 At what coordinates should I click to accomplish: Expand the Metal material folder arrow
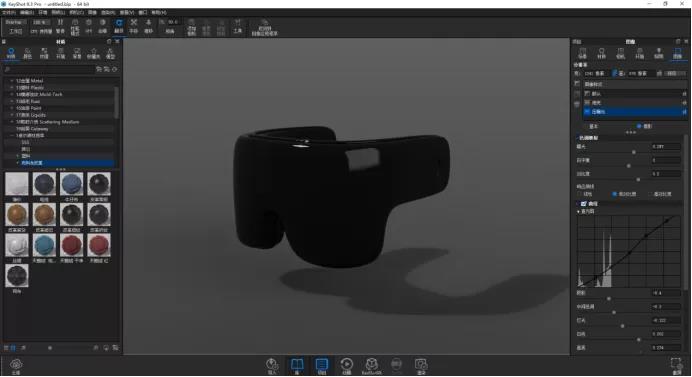[x=12, y=81]
